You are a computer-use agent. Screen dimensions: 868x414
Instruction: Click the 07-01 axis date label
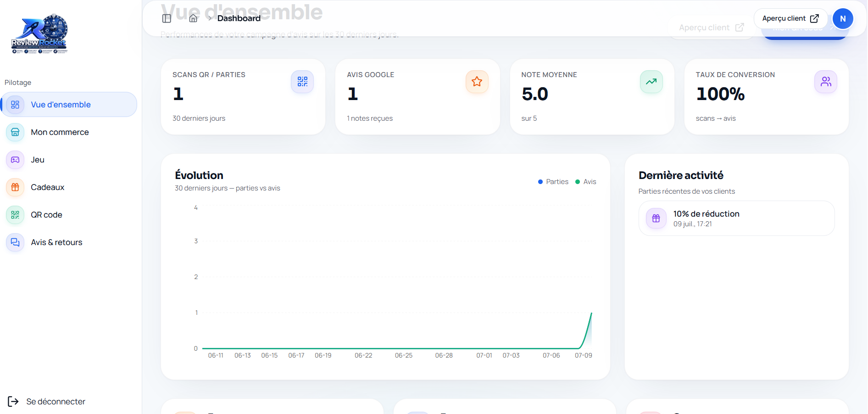[484, 355]
